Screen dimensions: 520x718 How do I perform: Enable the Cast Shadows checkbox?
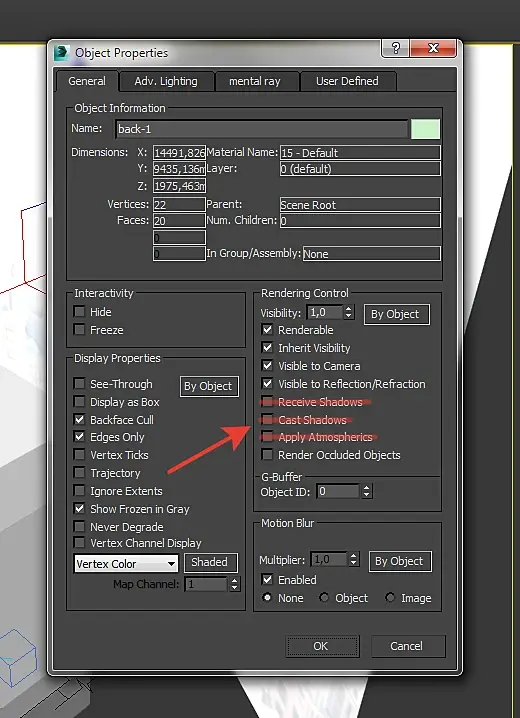pos(267,419)
